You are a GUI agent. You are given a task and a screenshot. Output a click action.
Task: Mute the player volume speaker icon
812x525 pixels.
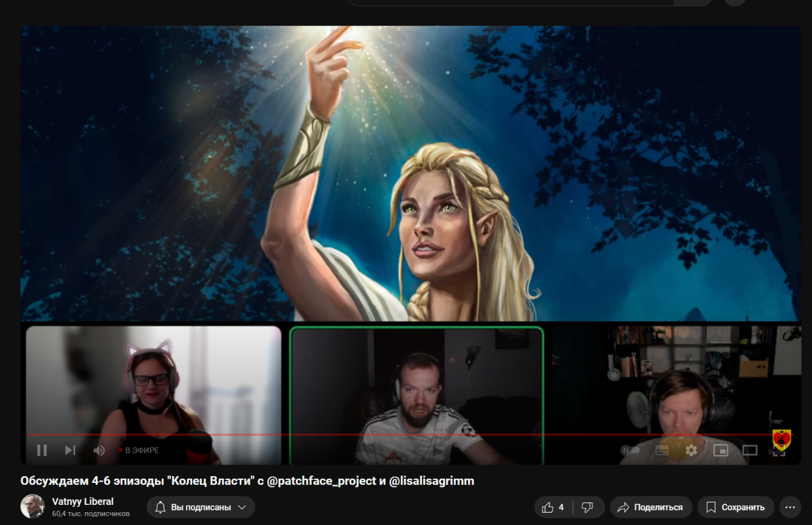(x=99, y=451)
